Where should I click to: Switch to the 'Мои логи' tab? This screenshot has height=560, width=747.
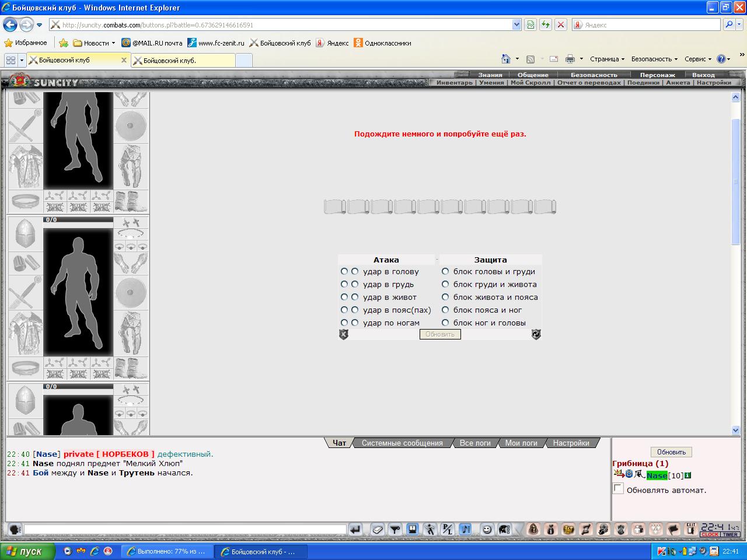pos(521,443)
